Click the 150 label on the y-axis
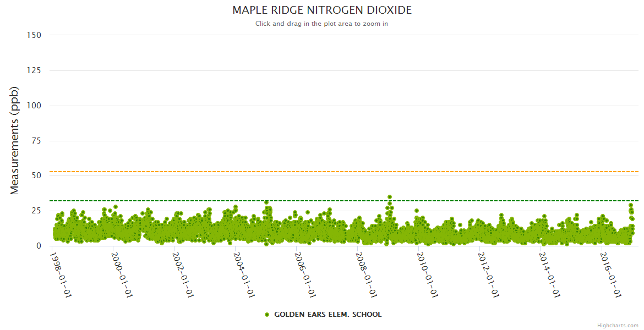Image resolution: width=644 pixels, height=330 pixels. (34, 35)
